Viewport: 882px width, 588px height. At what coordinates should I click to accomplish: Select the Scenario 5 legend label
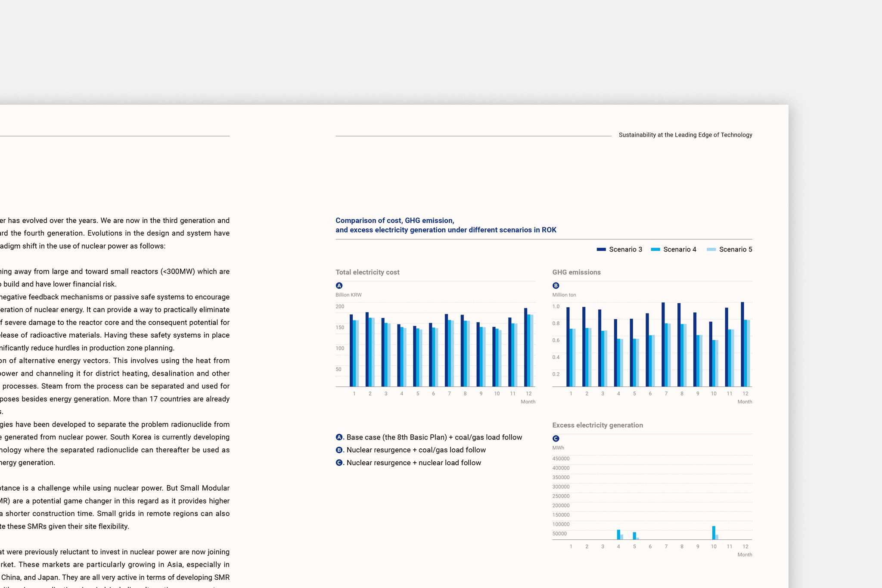click(x=736, y=249)
